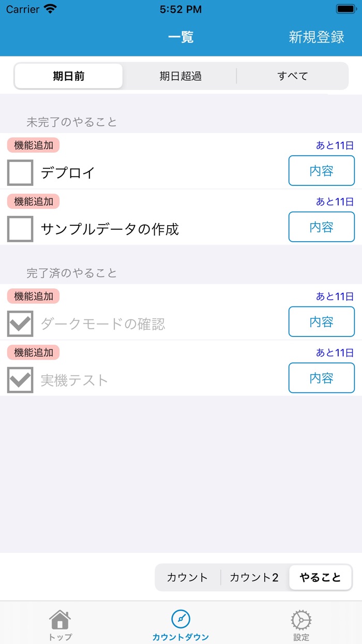
Task: Click the Wi-Fi status icon
Action: click(x=50, y=8)
